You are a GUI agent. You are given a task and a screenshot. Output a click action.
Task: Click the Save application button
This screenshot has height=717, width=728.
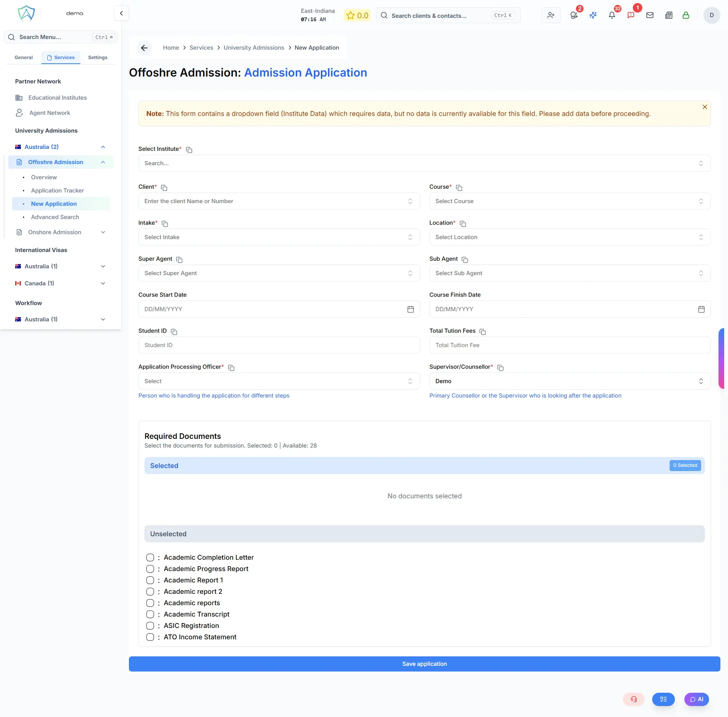[424, 664]
